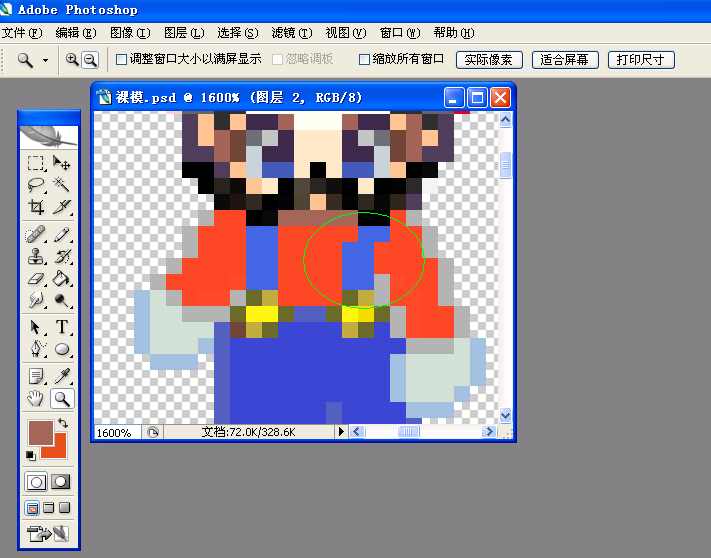Open the zoom tool preset picker arrow
Image resolution: width=711 pixels, height=558 pixels.
[45, 60]
